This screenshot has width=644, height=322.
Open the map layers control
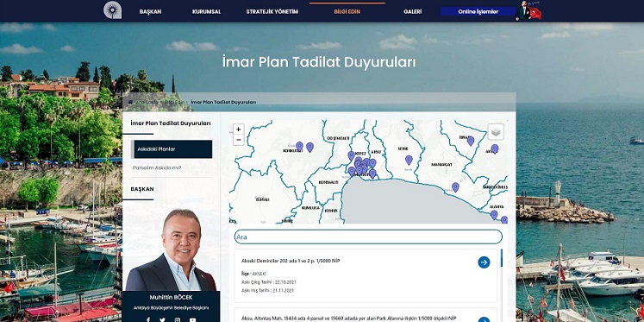click(x=496, y=131)
